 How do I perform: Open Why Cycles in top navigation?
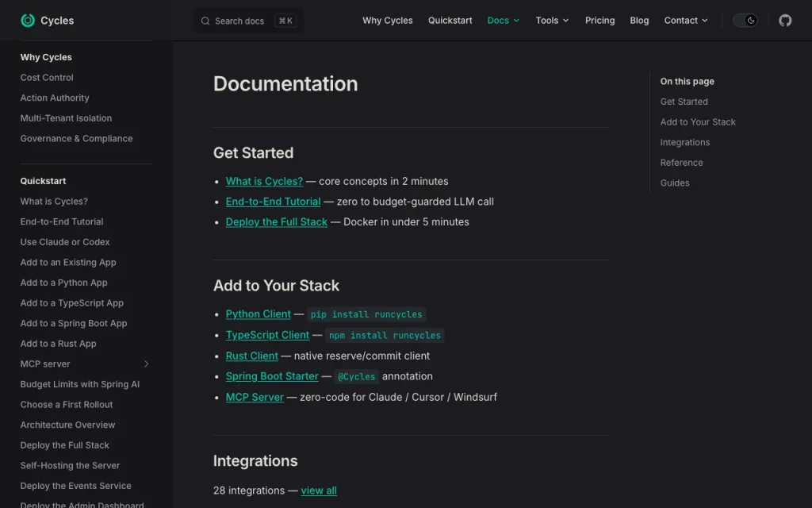click(x=387, y=20)
